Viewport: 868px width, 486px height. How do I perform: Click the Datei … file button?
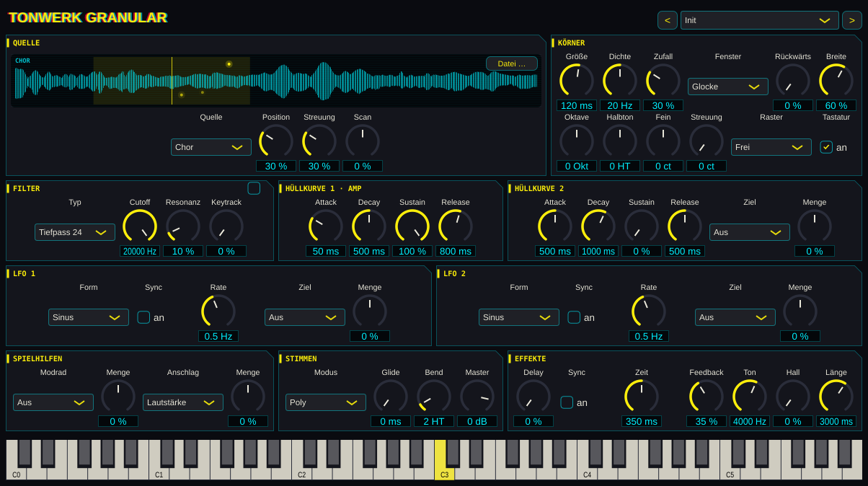click(512, 63)
